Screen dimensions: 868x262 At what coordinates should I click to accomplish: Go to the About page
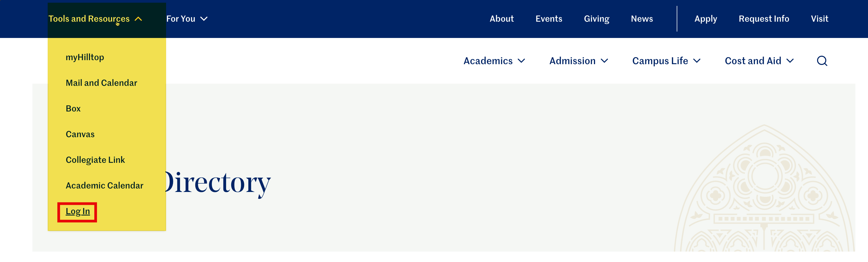502,19
